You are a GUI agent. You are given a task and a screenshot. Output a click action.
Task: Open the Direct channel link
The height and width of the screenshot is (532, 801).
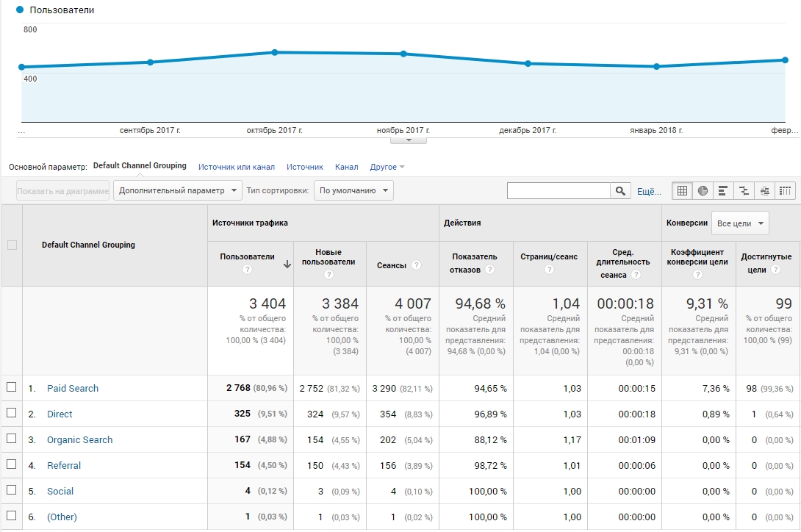(x=60, y=414)
